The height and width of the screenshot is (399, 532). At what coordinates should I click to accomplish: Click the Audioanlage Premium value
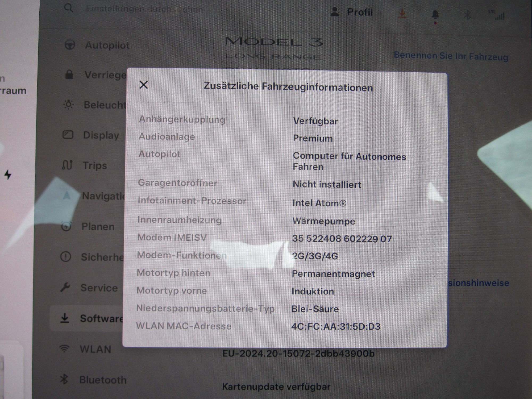[x=313, y=138]
